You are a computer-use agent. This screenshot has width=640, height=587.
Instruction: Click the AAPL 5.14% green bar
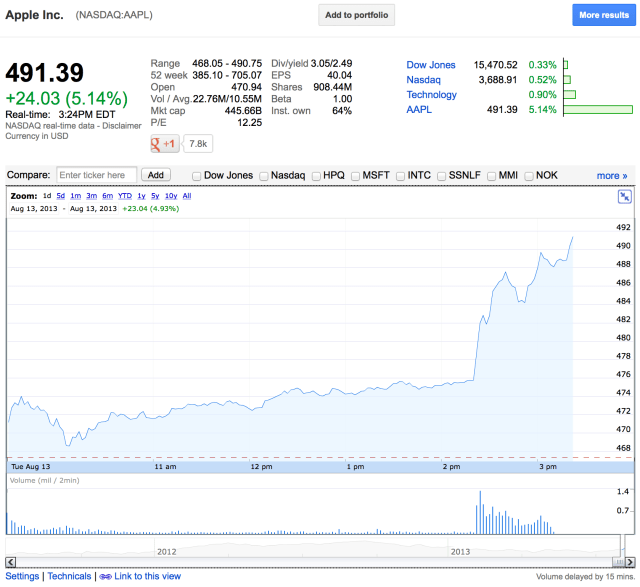coord(598,109)
